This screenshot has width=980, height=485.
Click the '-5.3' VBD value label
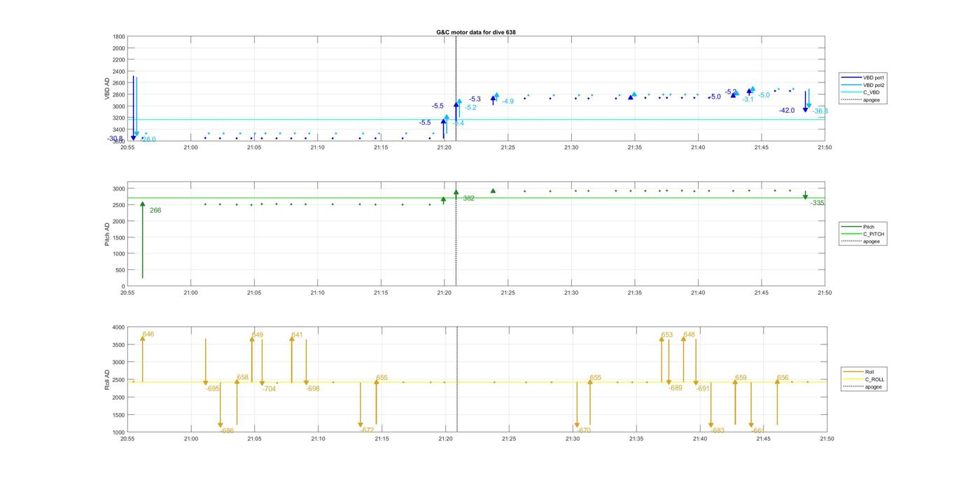pyautogui.click(x=475, y=99)
